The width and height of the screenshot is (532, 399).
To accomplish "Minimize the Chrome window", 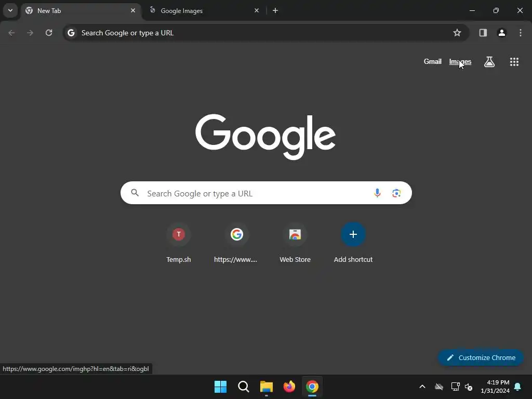I will coord(472,10).
